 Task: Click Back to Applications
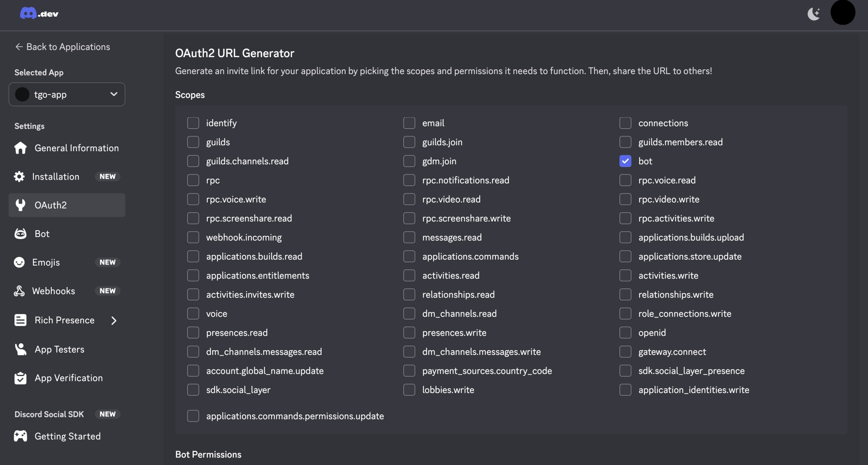tap(62, 47)
